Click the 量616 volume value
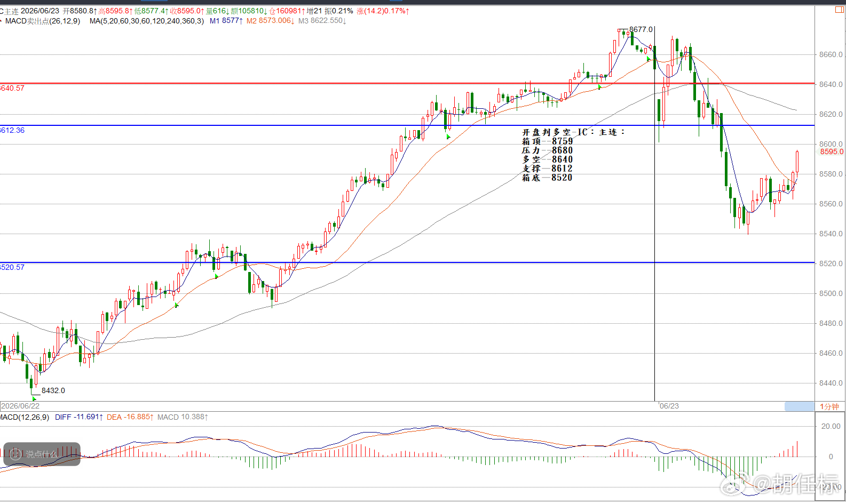 pyautogui.click(x=218, y=11)
